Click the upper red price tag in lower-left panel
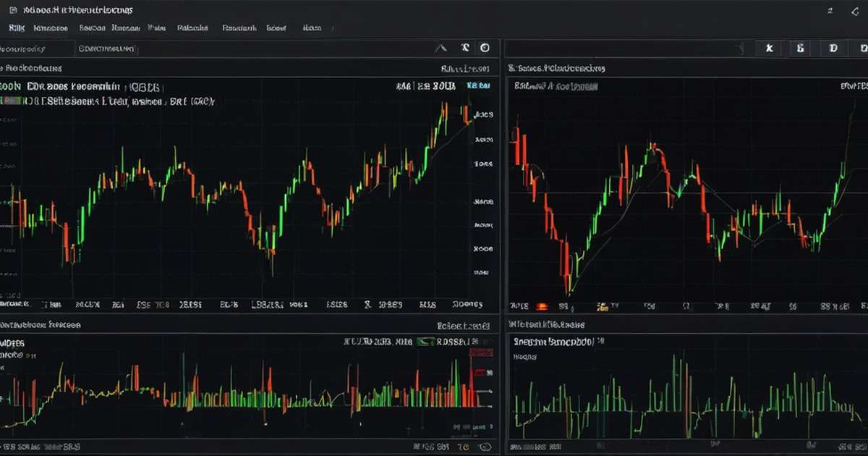 (x=481, y=352)
